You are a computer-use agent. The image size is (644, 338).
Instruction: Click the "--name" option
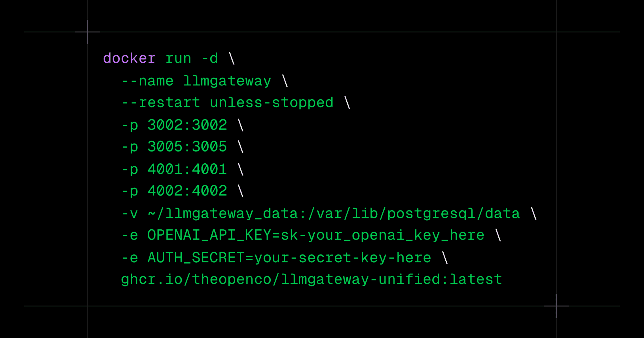coord(147,81)
